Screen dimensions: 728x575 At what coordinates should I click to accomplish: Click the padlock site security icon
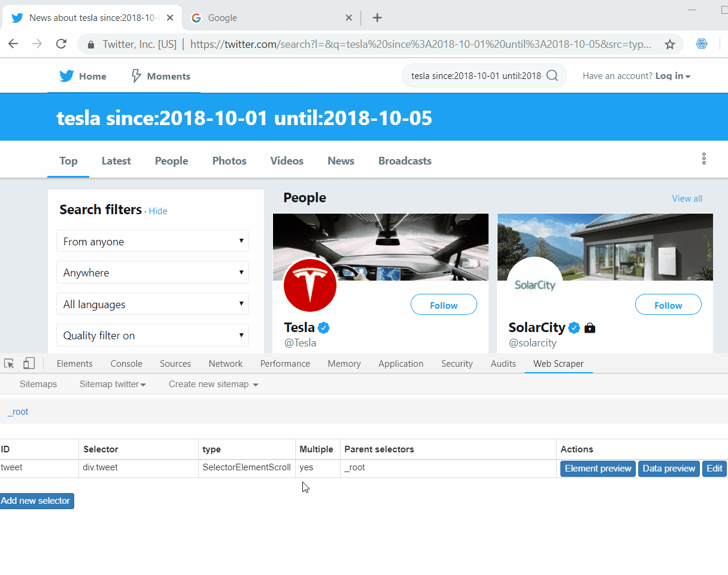pos(91,44)
